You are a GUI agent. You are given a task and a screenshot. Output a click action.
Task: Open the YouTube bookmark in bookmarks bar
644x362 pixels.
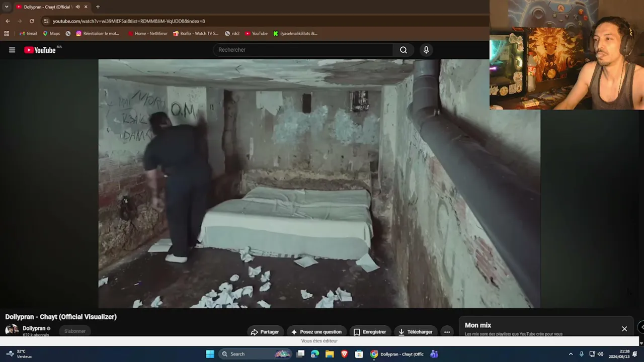tap(257, 34)
